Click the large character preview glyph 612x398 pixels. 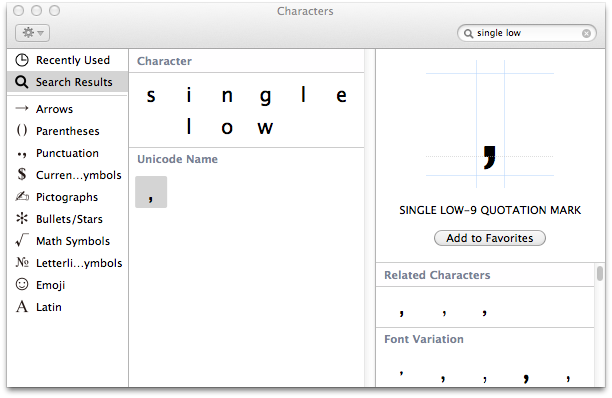click(489, 157)
